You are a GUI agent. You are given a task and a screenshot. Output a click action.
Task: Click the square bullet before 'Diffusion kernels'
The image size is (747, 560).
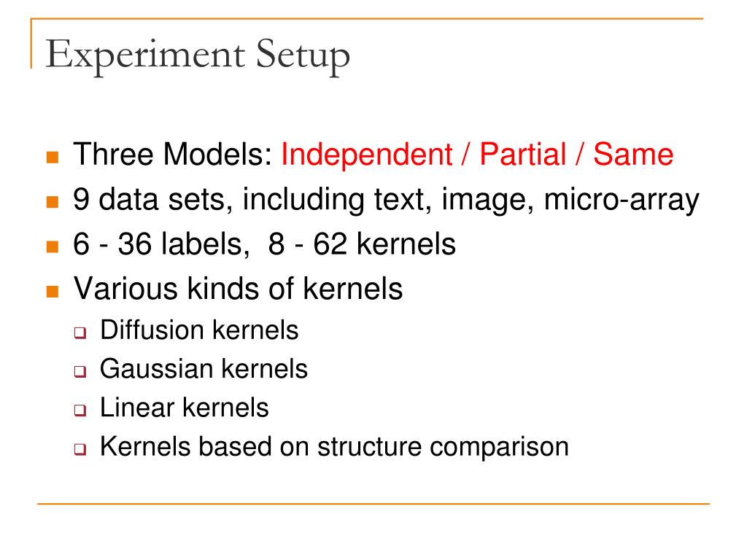click(80, 332)
